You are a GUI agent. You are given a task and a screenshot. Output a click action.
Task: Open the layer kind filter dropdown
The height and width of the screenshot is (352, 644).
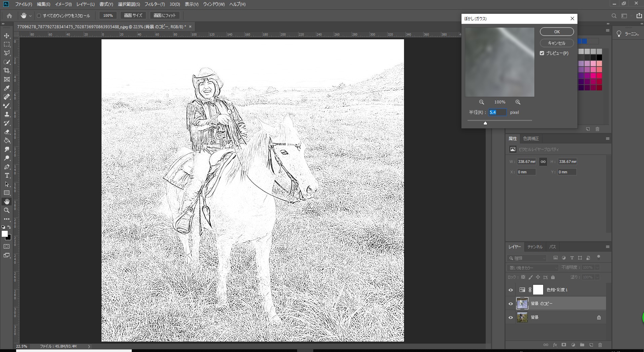point(527,258)
